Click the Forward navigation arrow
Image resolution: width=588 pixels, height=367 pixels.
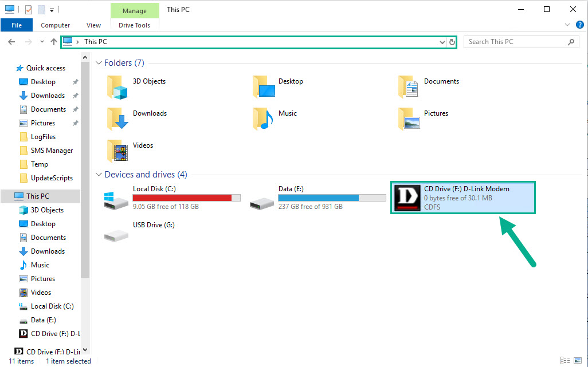(29, 42)
